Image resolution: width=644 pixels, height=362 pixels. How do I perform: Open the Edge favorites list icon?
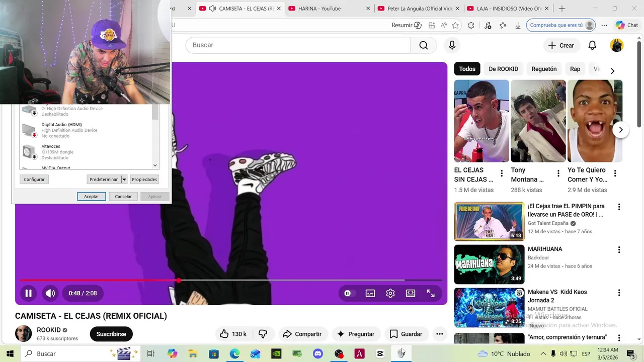tap(503, 25)
